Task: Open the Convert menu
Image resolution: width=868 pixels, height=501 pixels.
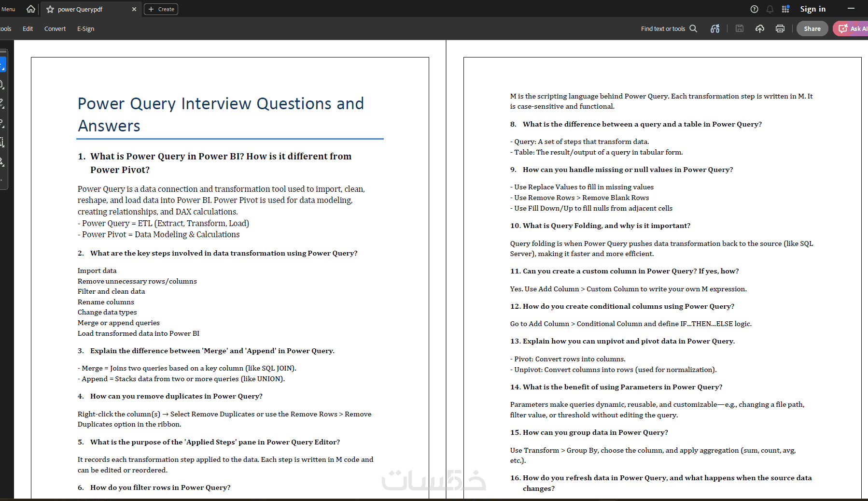Action: pyautogui.click(x=55, y=29)
